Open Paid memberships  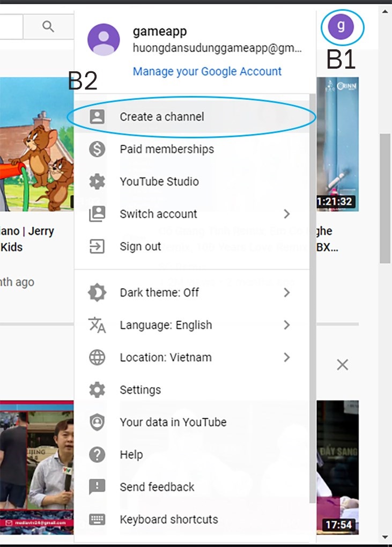(192, 149)
